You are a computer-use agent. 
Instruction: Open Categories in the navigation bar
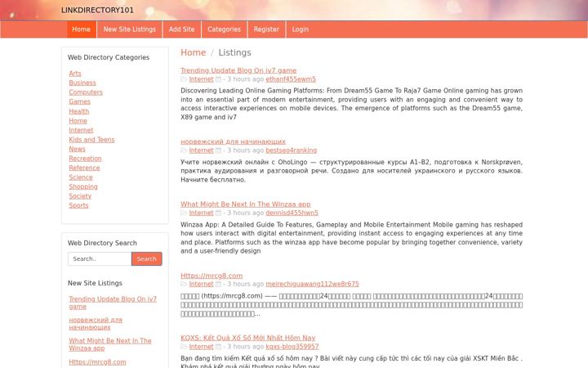224,29
